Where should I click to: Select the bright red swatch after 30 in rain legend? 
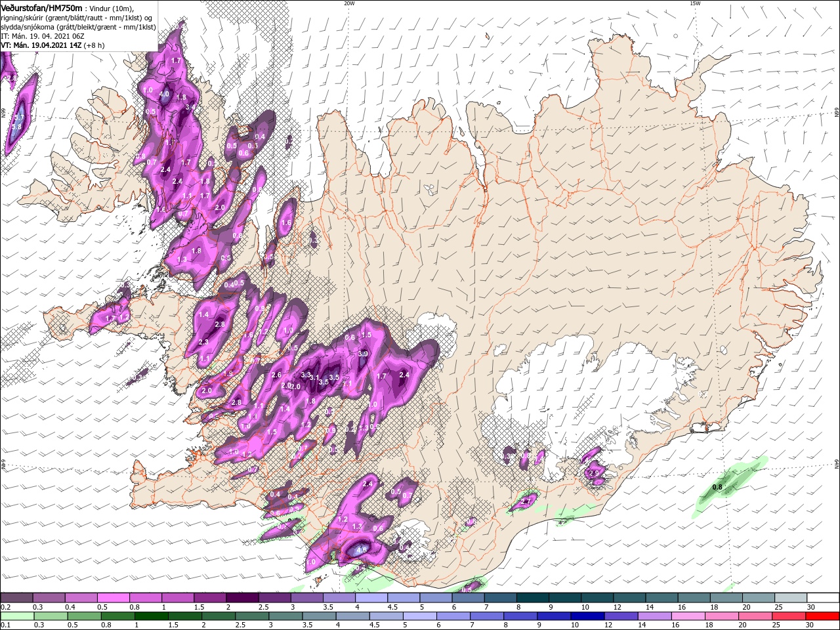pos(823,616)
